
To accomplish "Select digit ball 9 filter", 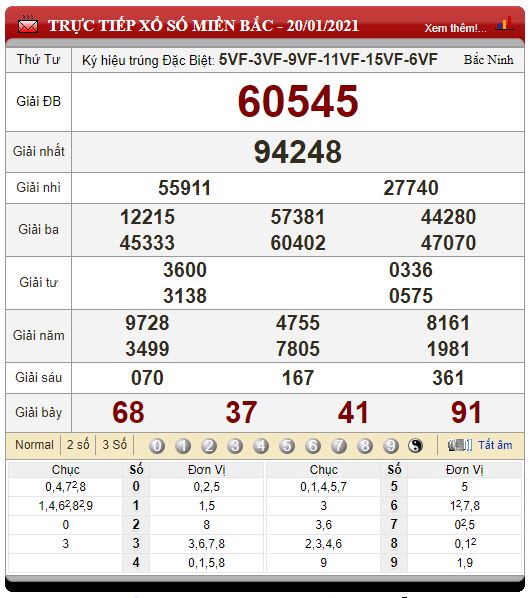I will pos(390,445).
